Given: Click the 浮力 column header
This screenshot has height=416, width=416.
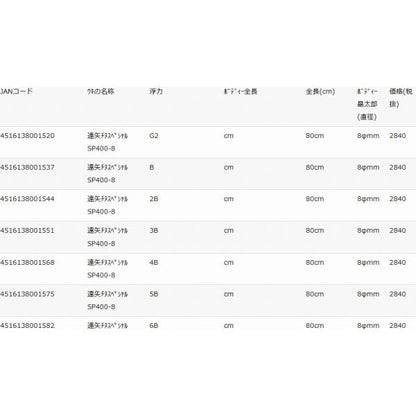Looking at the screenshot, I should (156, 91).
